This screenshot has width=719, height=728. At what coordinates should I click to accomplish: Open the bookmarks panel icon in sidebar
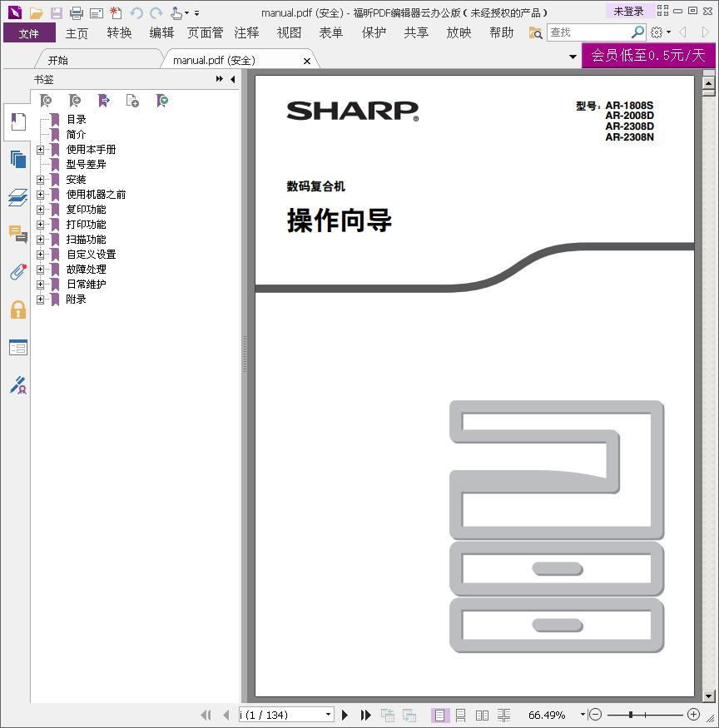click(18, 121)
